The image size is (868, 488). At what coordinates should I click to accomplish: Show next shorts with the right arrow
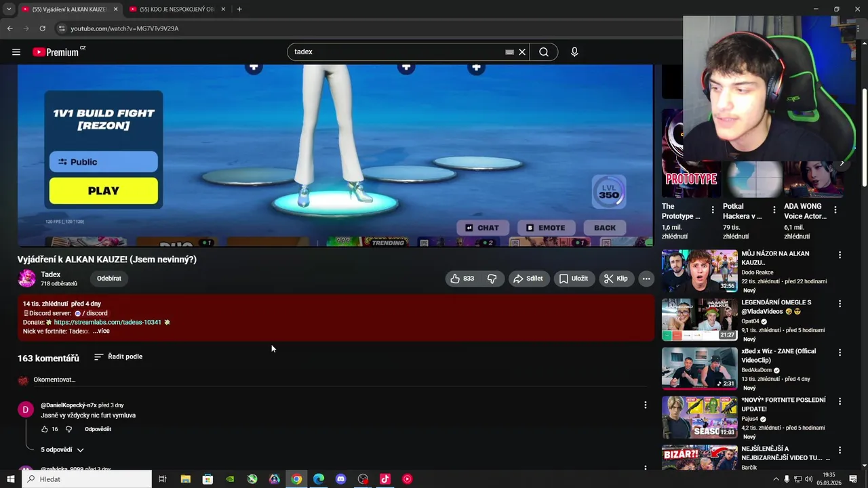(842, 163)
